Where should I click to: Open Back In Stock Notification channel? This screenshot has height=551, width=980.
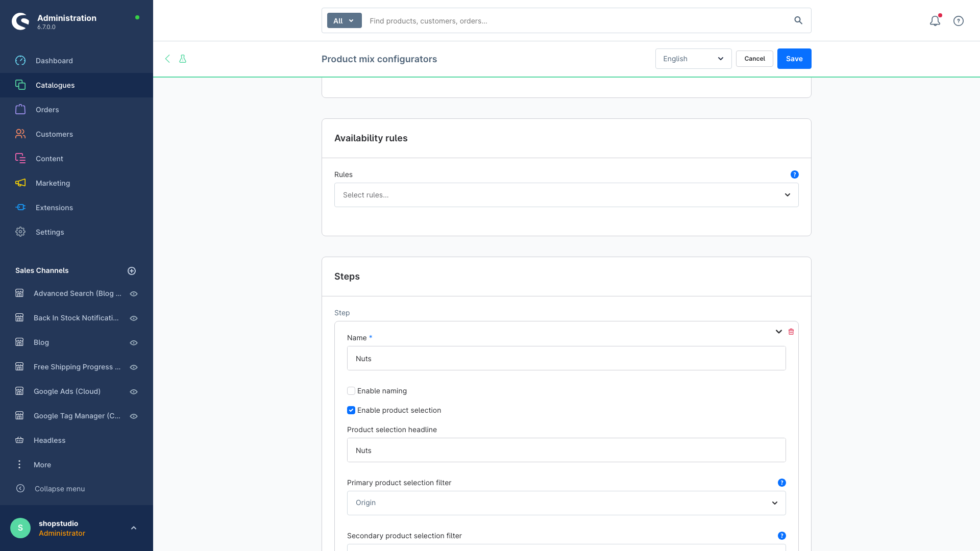click(76, 318)
